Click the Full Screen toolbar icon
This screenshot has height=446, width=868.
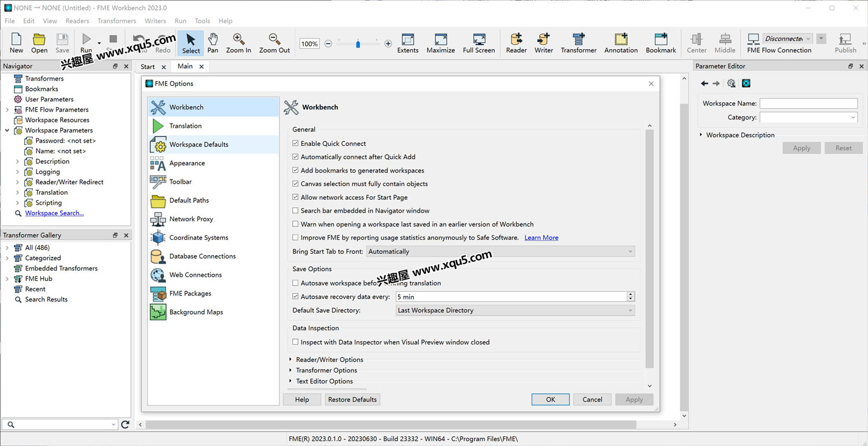click(479, 39)
